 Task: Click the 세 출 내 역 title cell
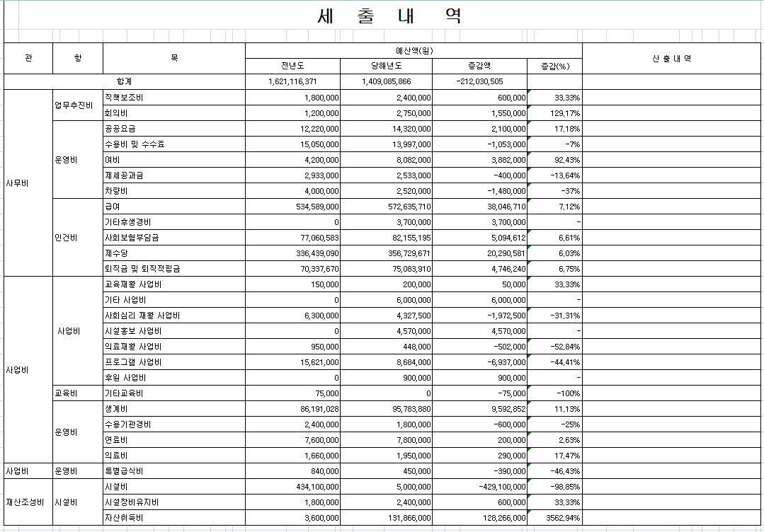point(390,16)
